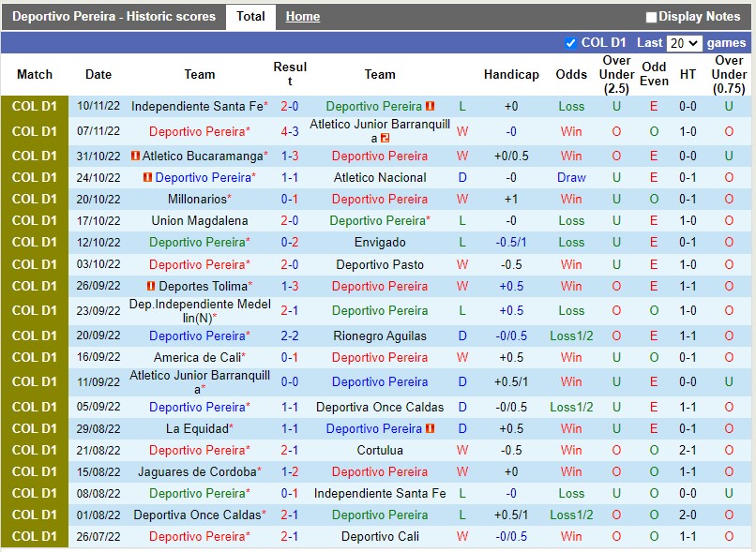Select the 4-3 result against Atletico Junior
Image resolution: width=756 pixels, height=552 pixels.
pos(290,130)
